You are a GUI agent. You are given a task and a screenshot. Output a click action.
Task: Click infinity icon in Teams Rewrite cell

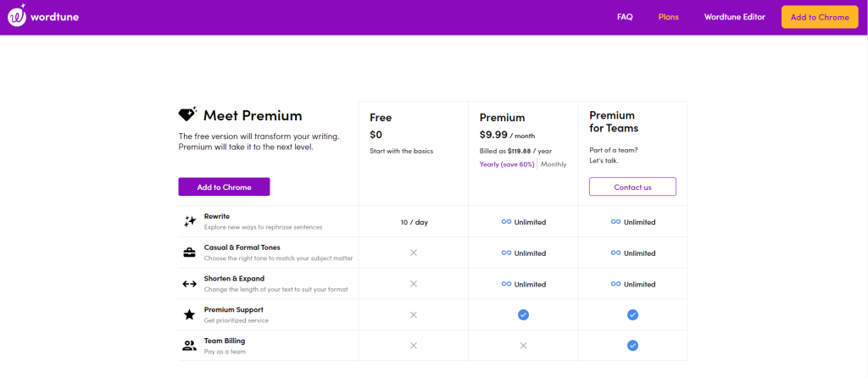tap(615, 222)
